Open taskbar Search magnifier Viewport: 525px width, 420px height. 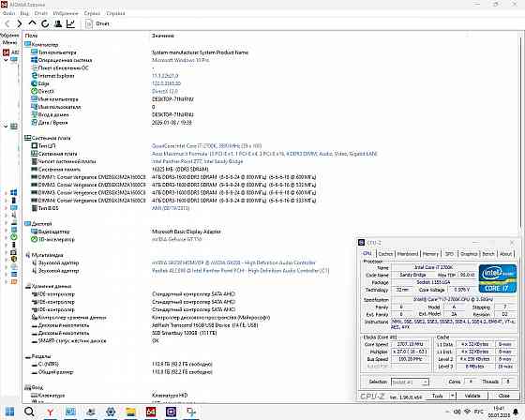tap(29, 412)
